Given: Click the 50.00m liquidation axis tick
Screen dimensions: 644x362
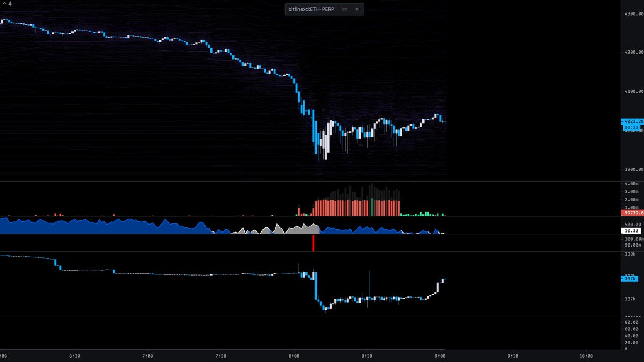Looking at the screenshot, I should (632, 245).
